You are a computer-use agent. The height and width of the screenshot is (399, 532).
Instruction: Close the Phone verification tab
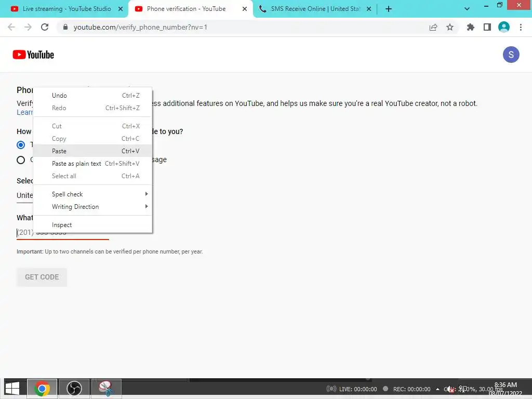(245, 9)
